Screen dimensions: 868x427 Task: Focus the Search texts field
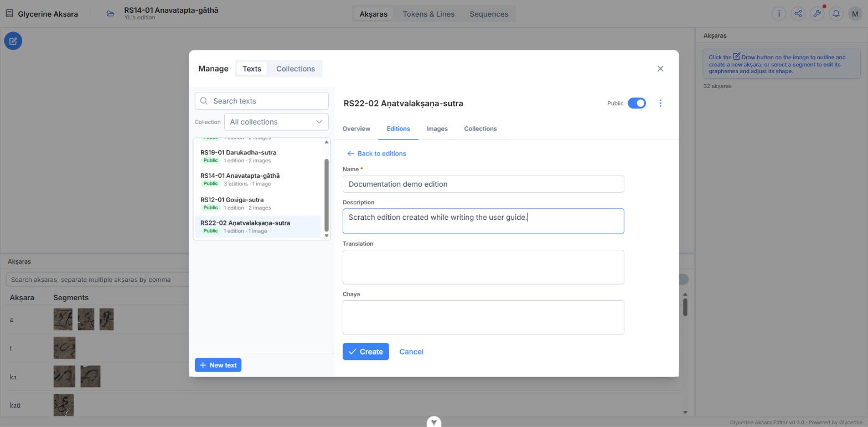[262, 101]
